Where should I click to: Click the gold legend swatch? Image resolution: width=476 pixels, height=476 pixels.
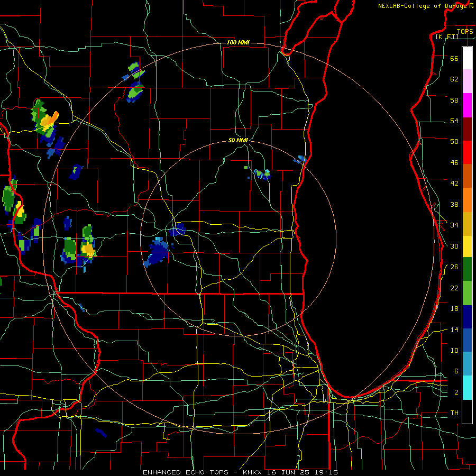[467, 223]
